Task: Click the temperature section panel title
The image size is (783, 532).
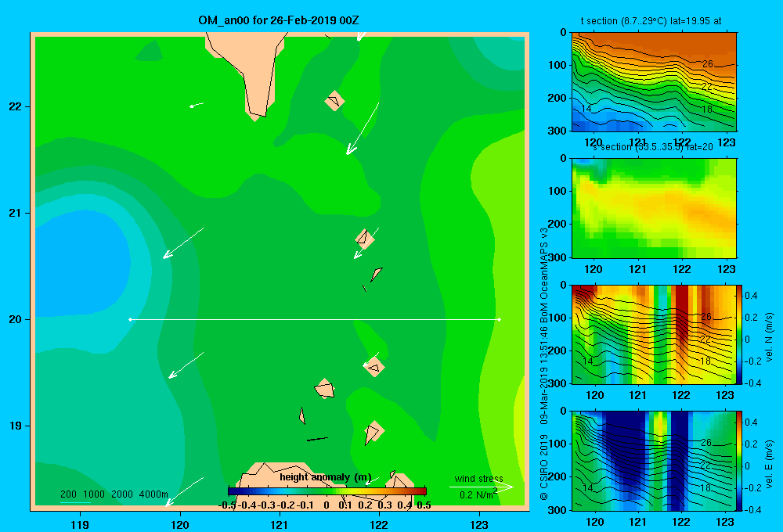Action: click(651, 21)
